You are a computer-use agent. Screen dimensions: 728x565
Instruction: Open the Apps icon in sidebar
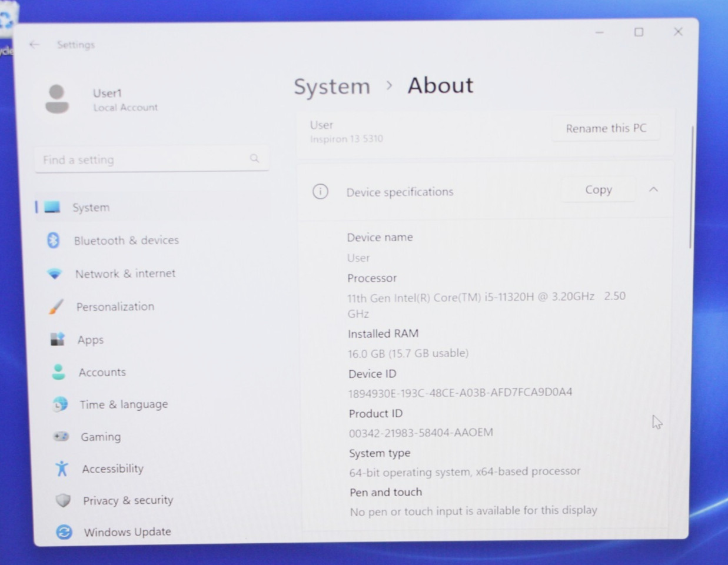point(57,340)
